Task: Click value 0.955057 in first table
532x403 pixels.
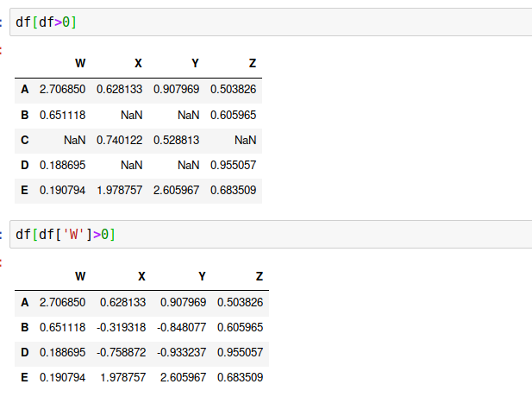Action: [234, 166]
